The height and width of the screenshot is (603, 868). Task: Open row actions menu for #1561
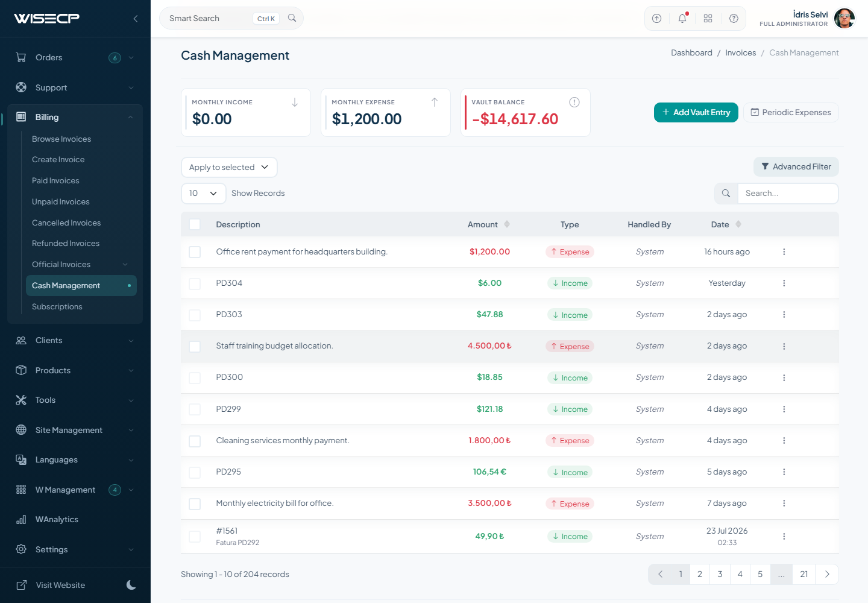tap(784, 537)
